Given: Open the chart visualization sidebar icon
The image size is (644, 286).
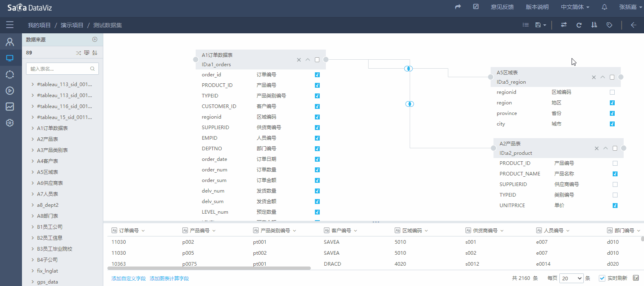Looking at the screenshot, I should [x=10, y=106].
